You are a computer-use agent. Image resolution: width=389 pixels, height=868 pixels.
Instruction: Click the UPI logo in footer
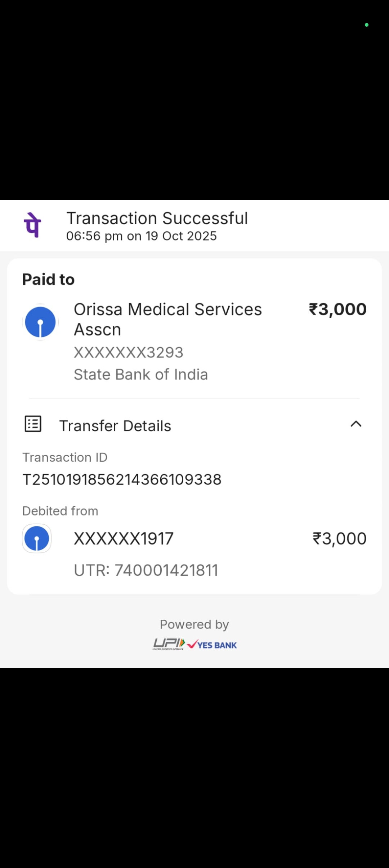click(x=169, y=644)
